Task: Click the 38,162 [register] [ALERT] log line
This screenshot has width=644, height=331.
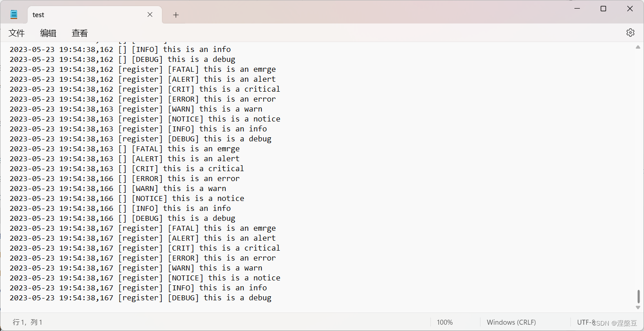Action: point(143,79)
